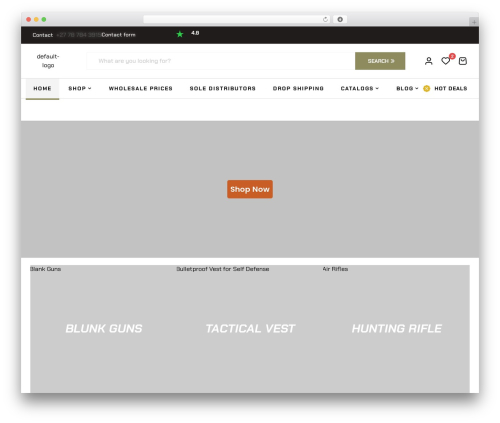The width and height of the screenshot is (500, 423).
Task: Click the green rating star icon
Action: point(180,34)
